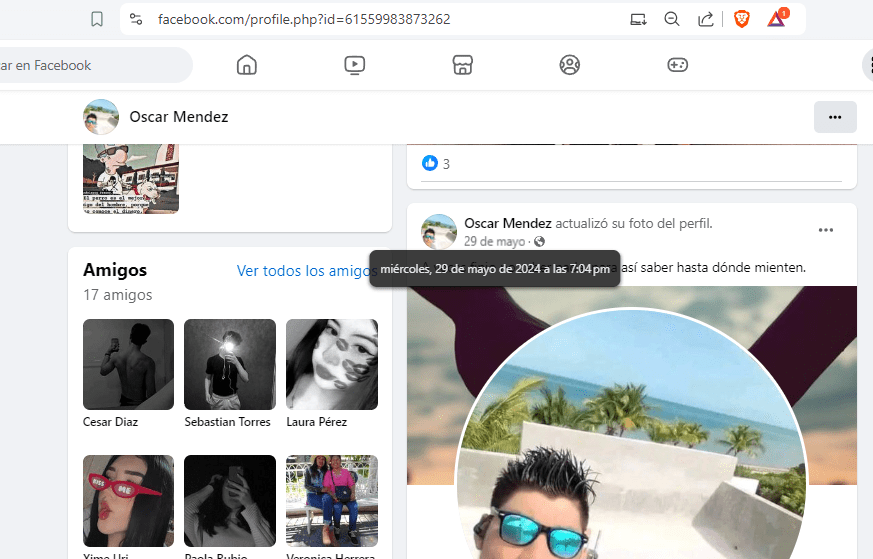Open Cesar Diaz friend thumbnail

click(x=128, y=364)
